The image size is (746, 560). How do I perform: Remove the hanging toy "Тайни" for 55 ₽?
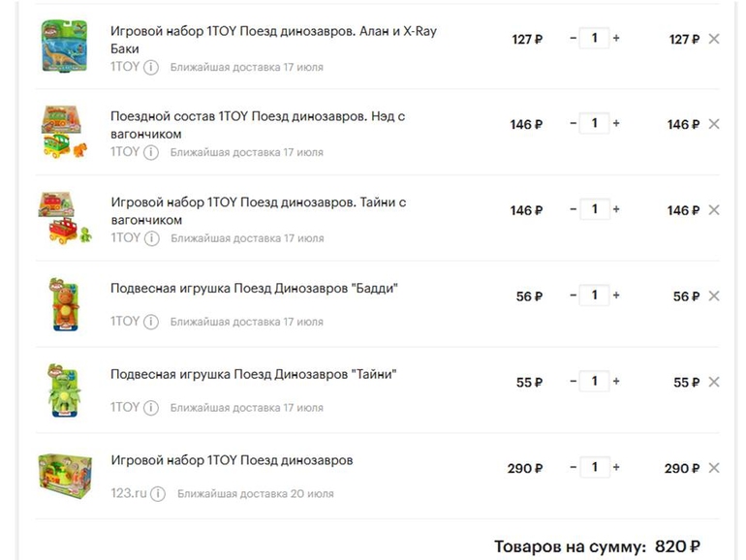coord(714,382)
